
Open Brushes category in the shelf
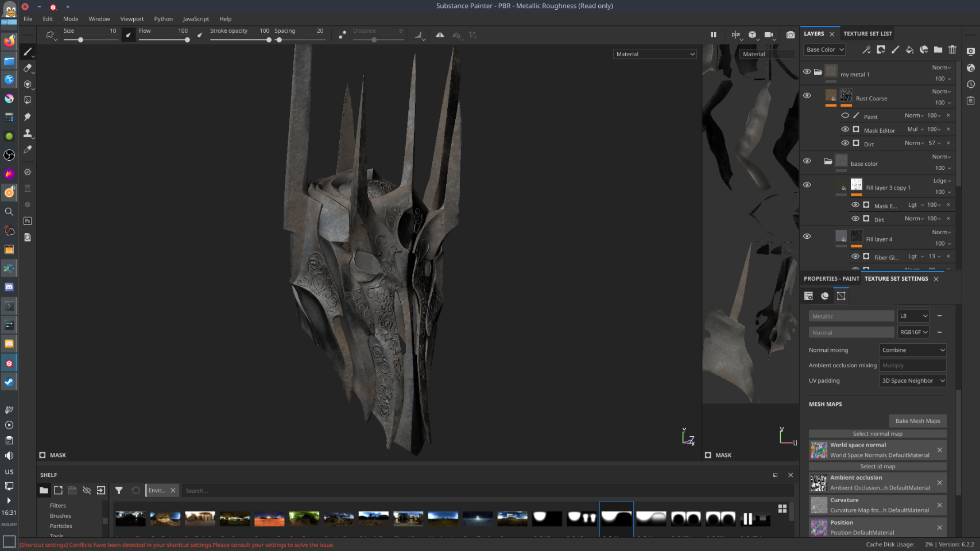[x=60, y=516]
